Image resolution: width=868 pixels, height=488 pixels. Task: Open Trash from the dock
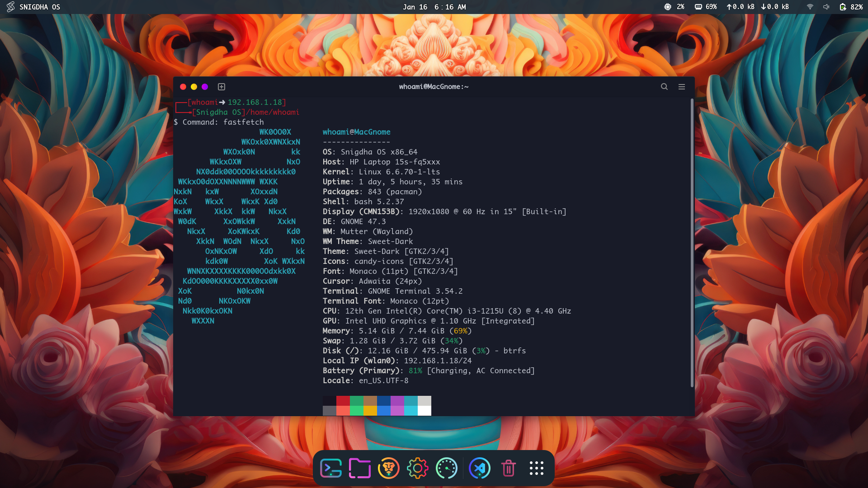(509, 468)
